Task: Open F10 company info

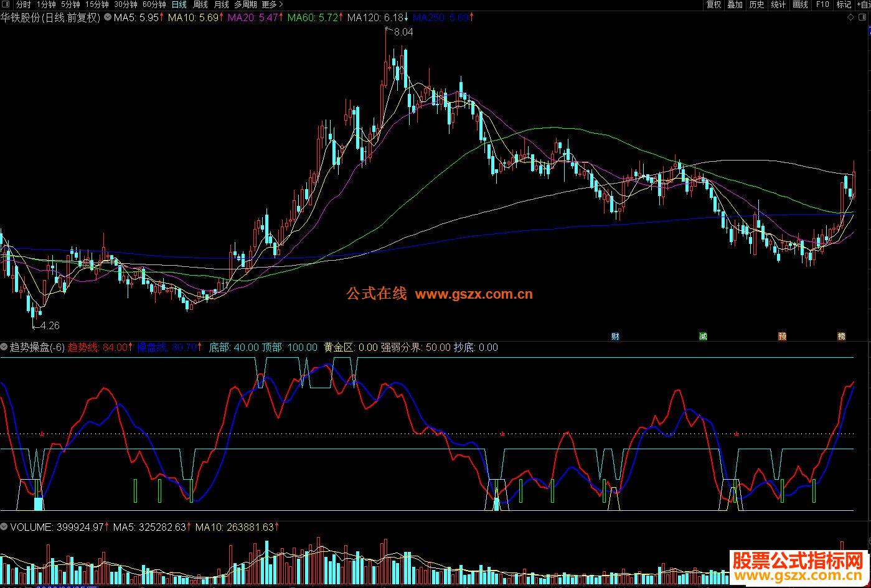Action: point(822,4)
